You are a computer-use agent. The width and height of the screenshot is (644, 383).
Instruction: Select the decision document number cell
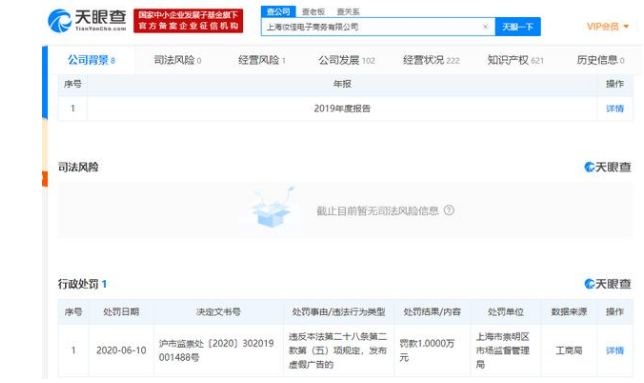click(218, 350)
